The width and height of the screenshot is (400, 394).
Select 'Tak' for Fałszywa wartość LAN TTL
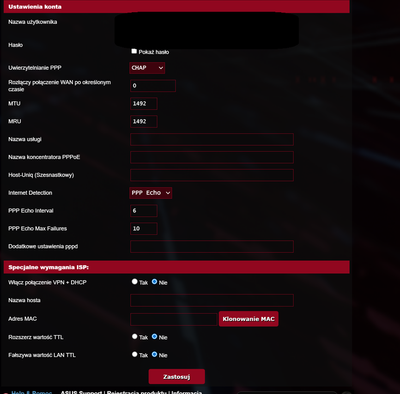[x=134, y=354]
